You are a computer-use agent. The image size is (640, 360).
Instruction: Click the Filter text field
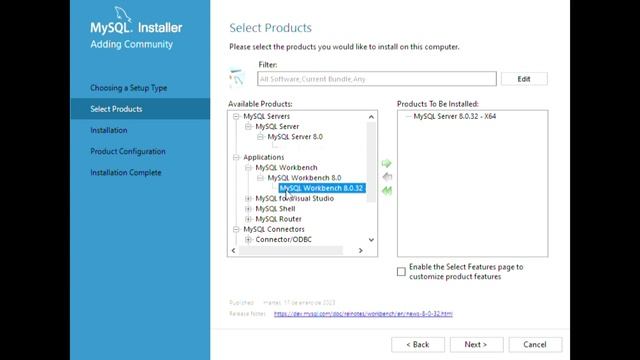377,79
